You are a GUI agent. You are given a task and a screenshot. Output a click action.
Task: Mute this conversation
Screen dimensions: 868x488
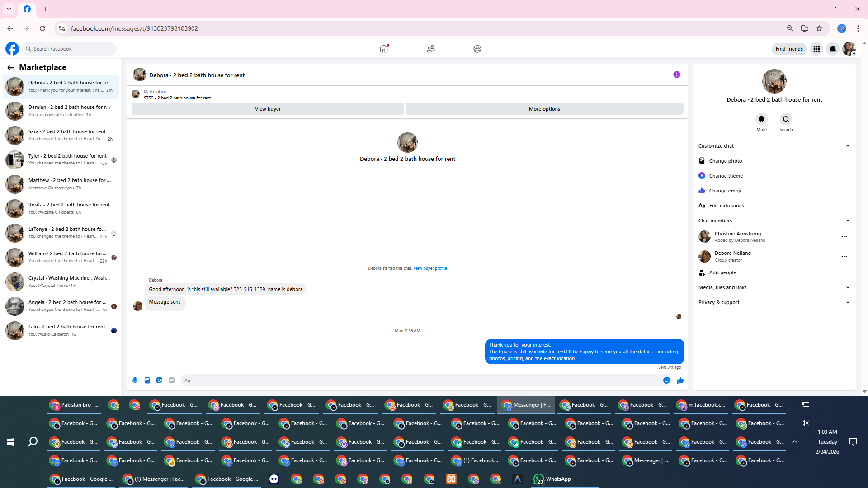tap(761, 119)
